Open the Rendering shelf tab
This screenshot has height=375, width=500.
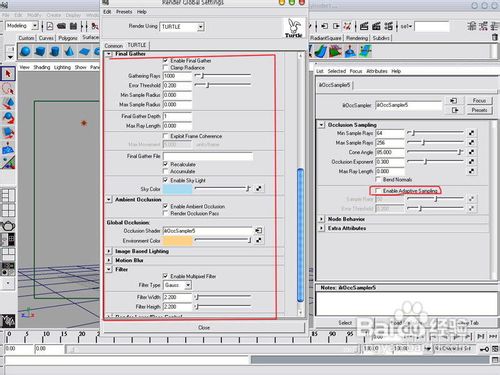coord(357,38)
